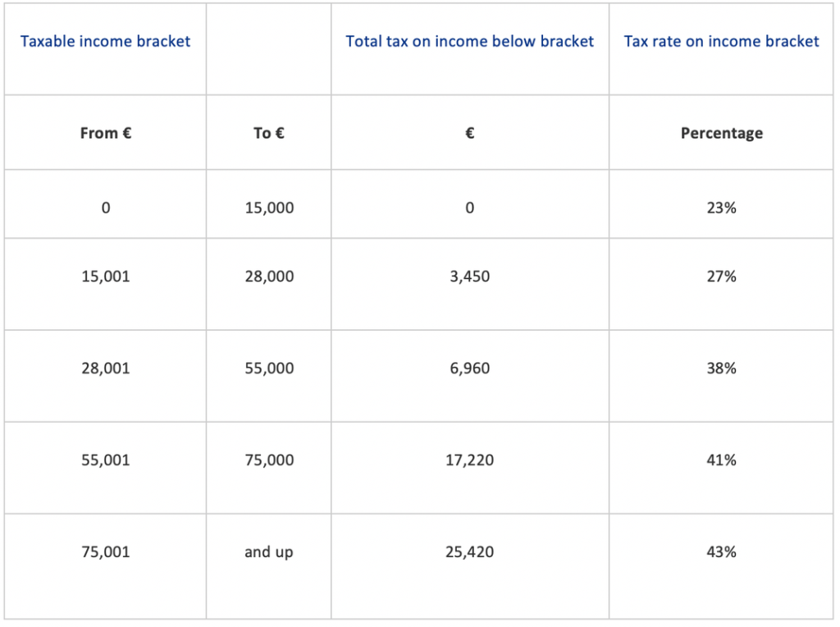Screen dimensions: 840x627
Task: Select the 23% tax rate cell
Action: (721, 208)
